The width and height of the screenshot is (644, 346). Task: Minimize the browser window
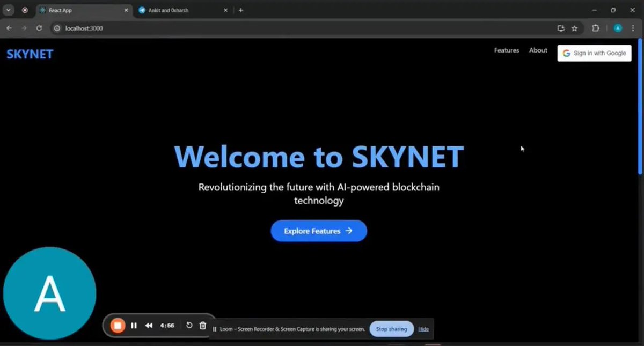coord(594,10)
